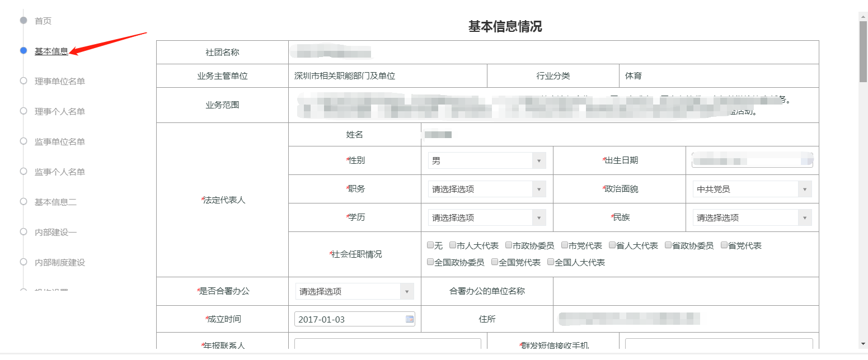Expand the 学历 selection dropdown
Viewport: 868px width, 360px height.
click(486, 218)
